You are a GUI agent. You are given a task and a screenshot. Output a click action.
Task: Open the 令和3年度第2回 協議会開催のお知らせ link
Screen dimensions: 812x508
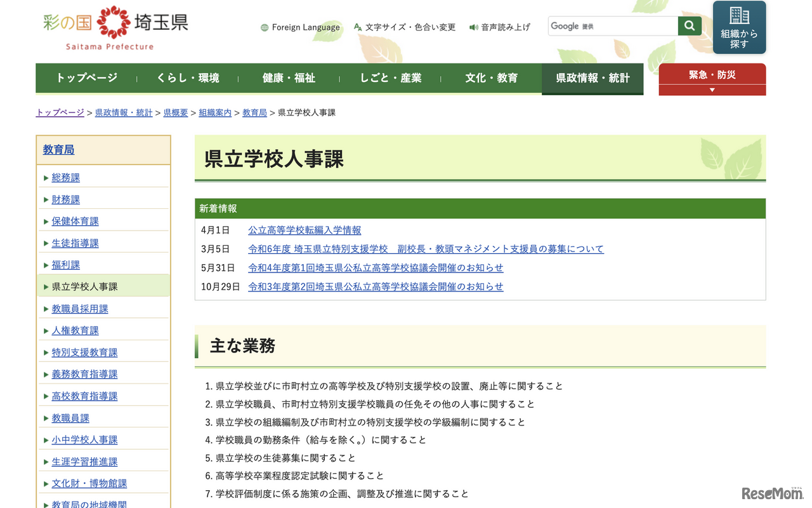375,287
